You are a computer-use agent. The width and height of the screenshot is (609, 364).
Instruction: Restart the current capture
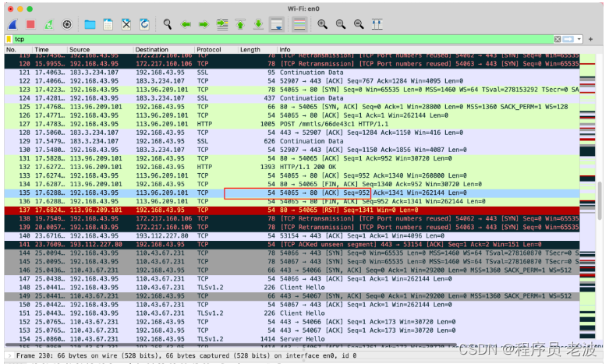click(x=48, y=24)
